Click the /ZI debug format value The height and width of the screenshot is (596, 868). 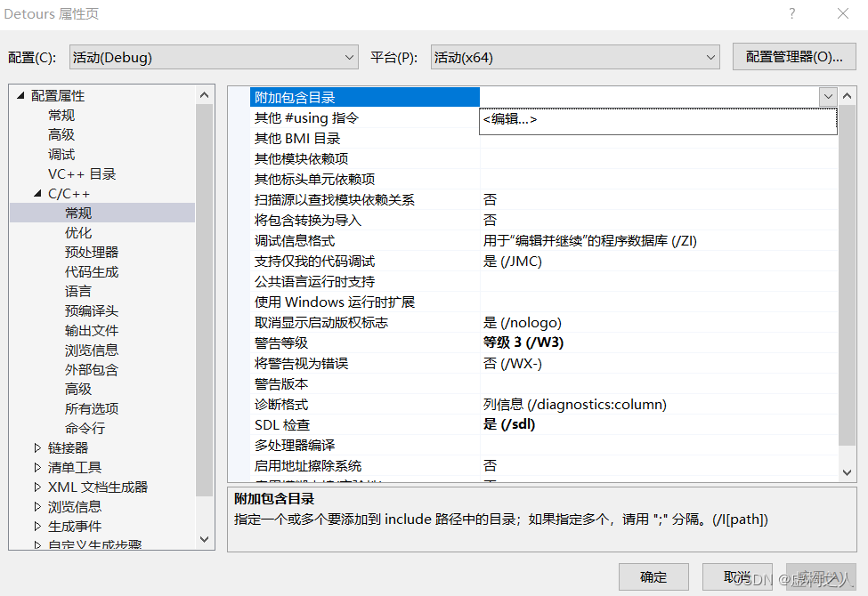click(589, 241)
